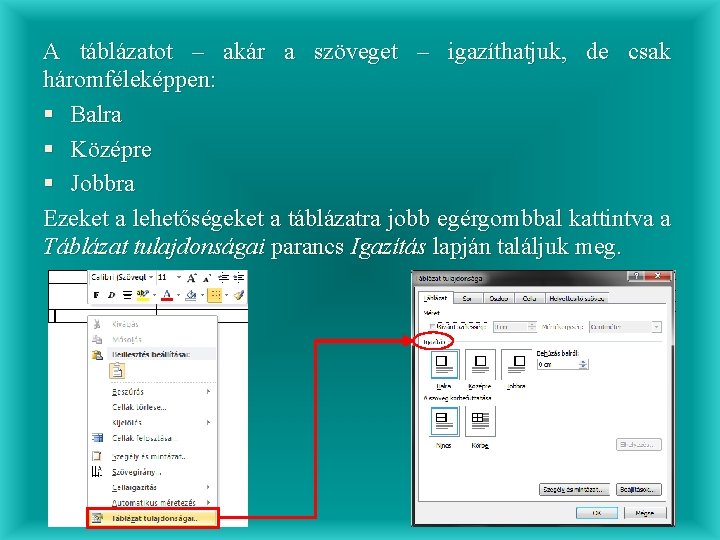Open the Kijelölés submenu
Image resolution: width=720 pixels, height=540 pixels.
(x=152, y=422)
